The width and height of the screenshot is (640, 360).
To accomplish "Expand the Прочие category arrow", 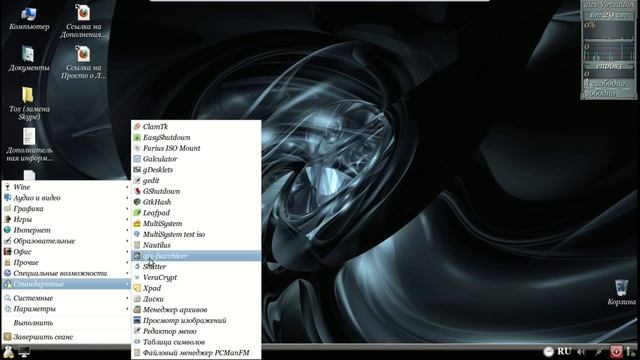I will pos(127,262).
